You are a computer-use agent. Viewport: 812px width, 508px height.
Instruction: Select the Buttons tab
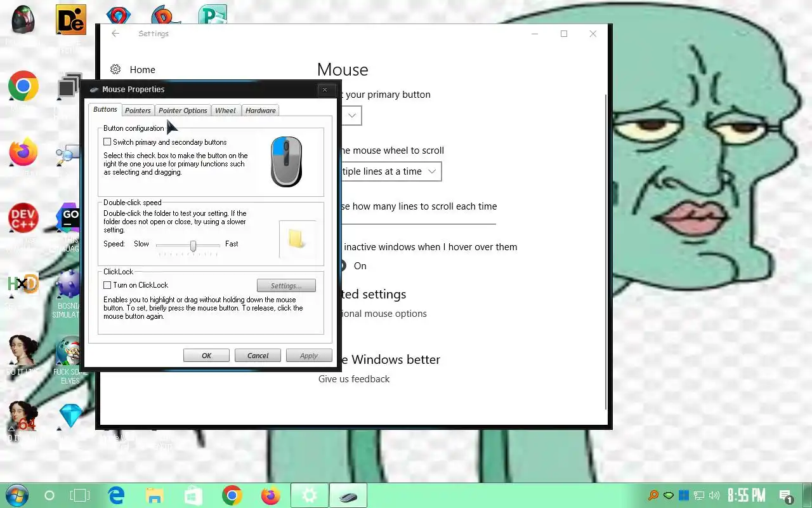tap(105, 109)
